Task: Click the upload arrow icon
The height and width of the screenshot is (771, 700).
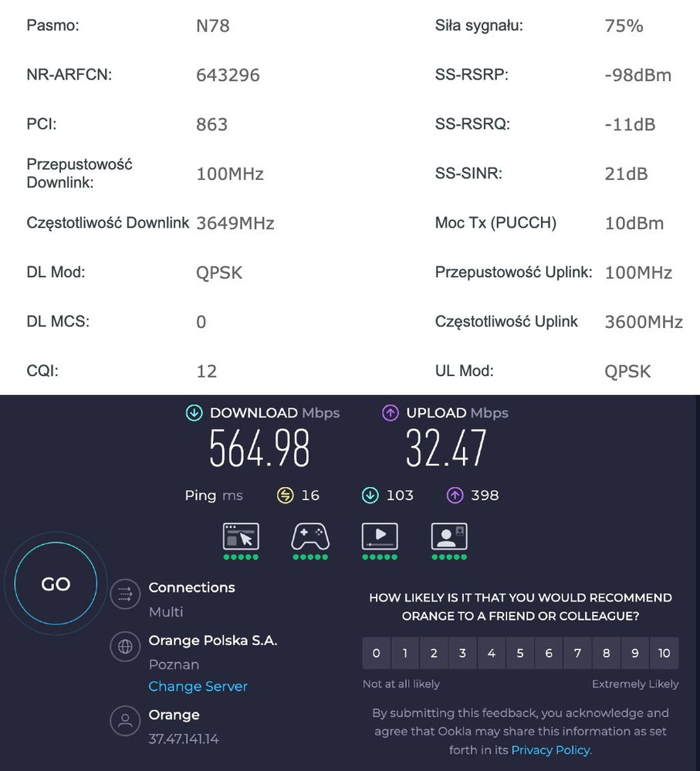Action: coord(391,413)
